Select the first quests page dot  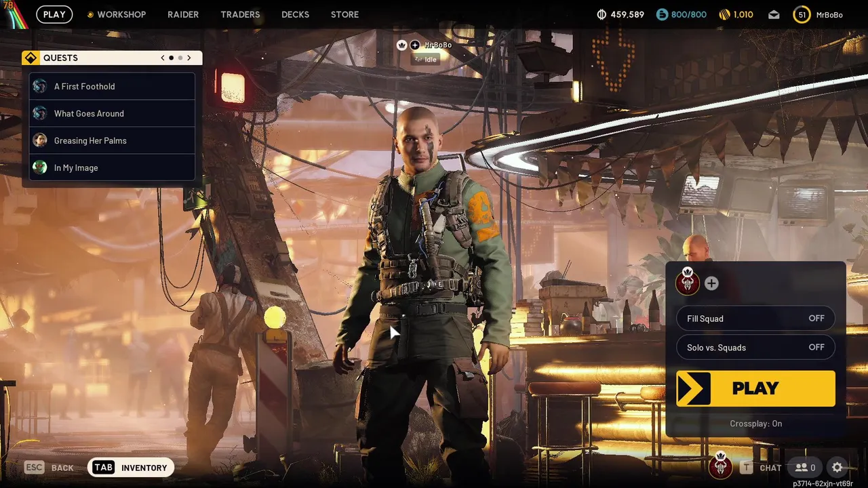point(172,58)
